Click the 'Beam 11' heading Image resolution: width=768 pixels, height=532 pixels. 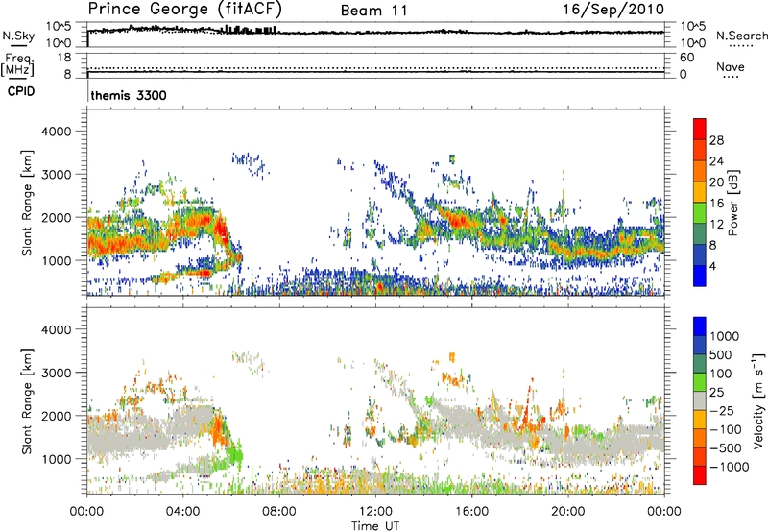(374, 11)
